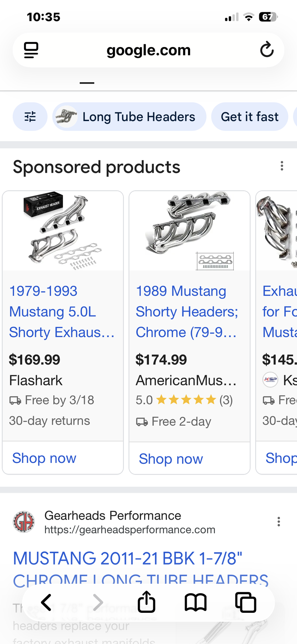Tap the google.com address field
The height and width of the screenshot is (644, 297).
click(148, 50)
